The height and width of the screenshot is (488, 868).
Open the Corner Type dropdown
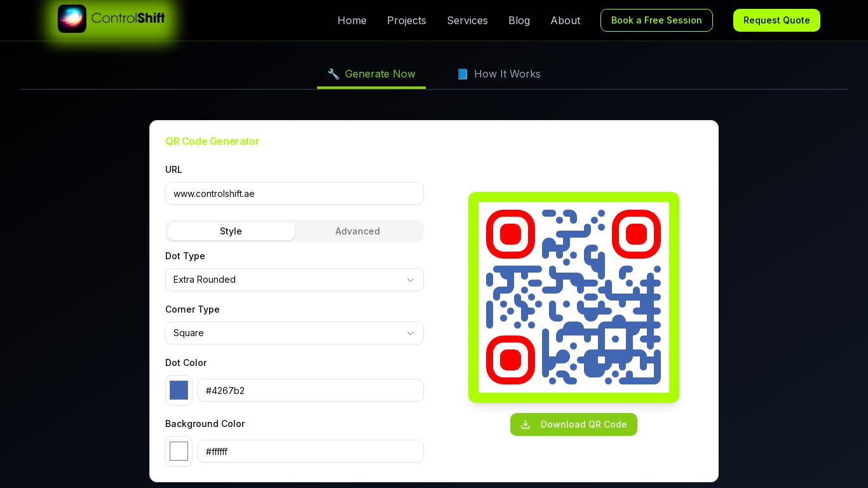click(x=294, y=333)
